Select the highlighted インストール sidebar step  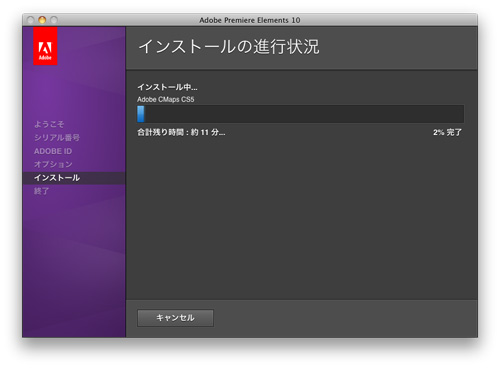click(x=74, y=178)
